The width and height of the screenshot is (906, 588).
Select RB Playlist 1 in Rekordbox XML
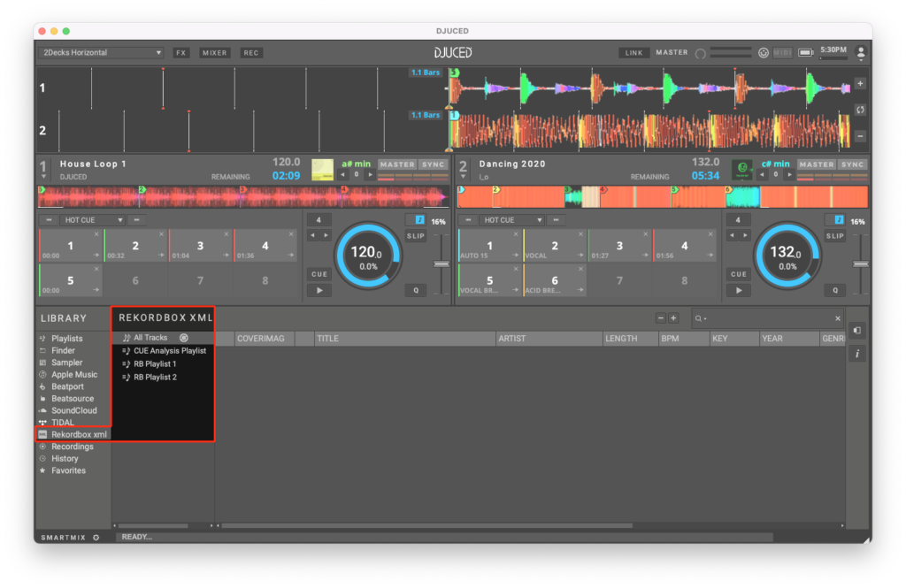click(155, 364)
